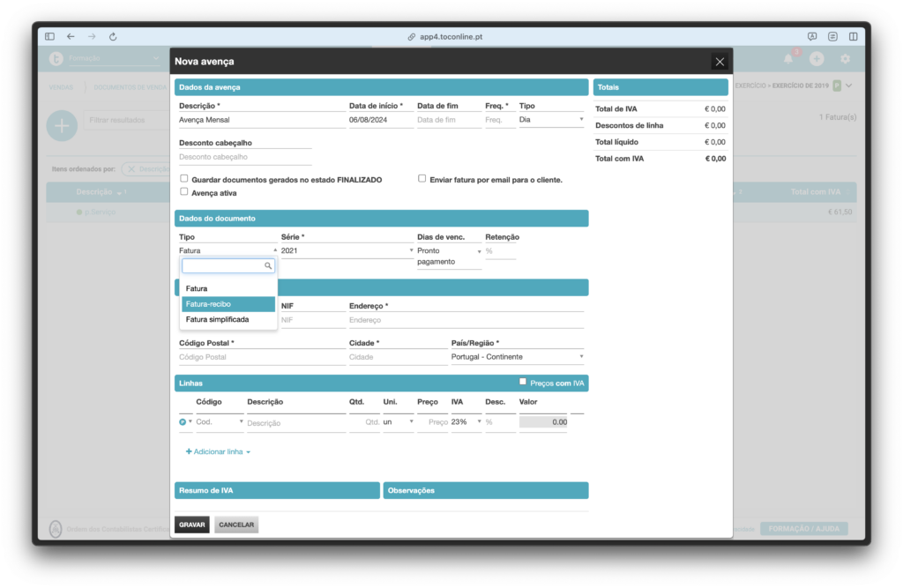Click the GRAVAR button
This screenshot has height=588, width=903.
point(191,525)
